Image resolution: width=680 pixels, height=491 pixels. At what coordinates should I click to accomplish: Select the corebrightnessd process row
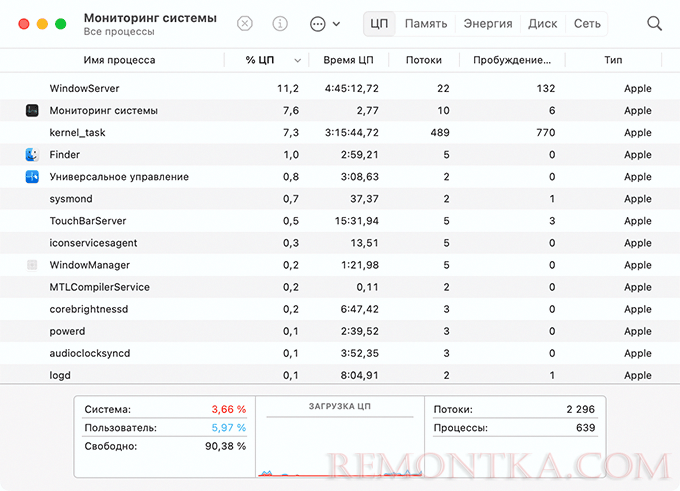point(340,309)
